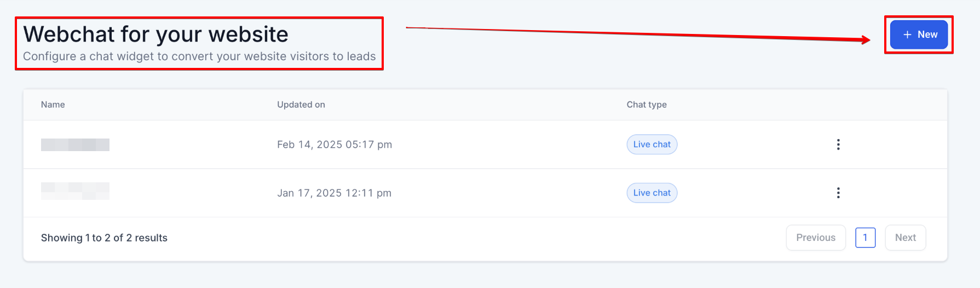This screenshot has height=288, width=980.
Task: Click the Jan 17, 2025 12:11 pm date
Action: (x=334, y=193)
